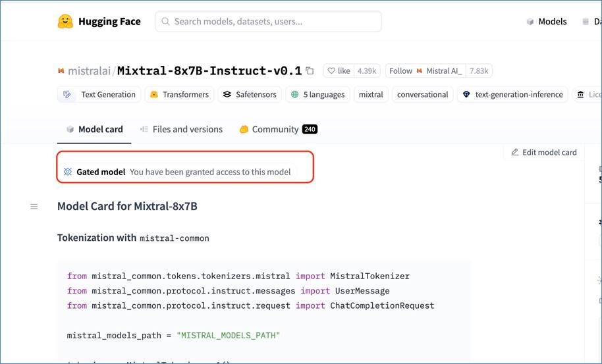The image size is (602, 364).
Task: Click the Model Card for Mixtral-8x7B heading
Action: (127, 207)
